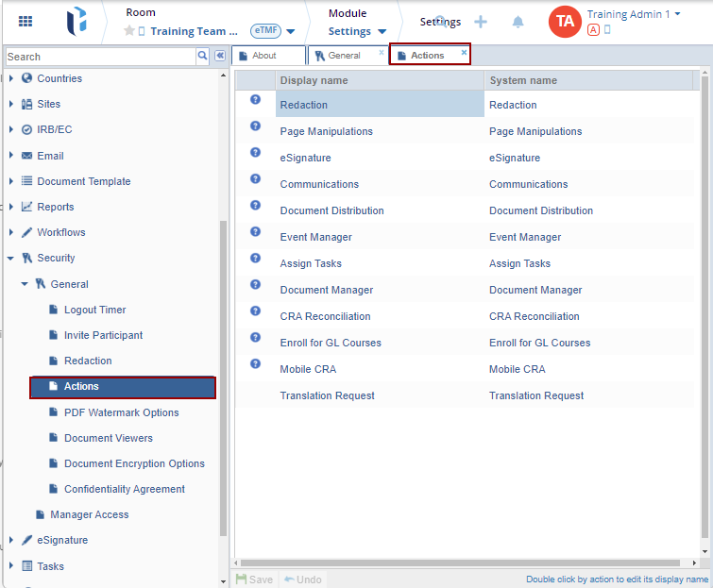
Task: Expand the Countries tree node
Action: click(11, 78)
